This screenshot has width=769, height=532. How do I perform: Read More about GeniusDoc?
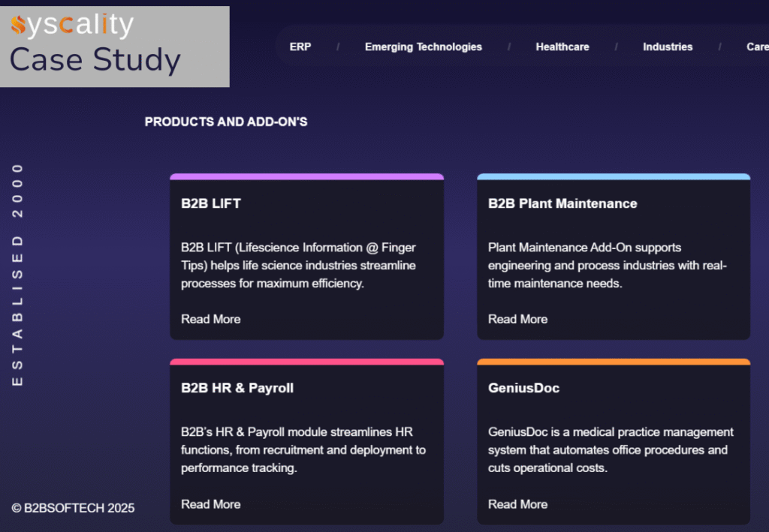[517, 504]
